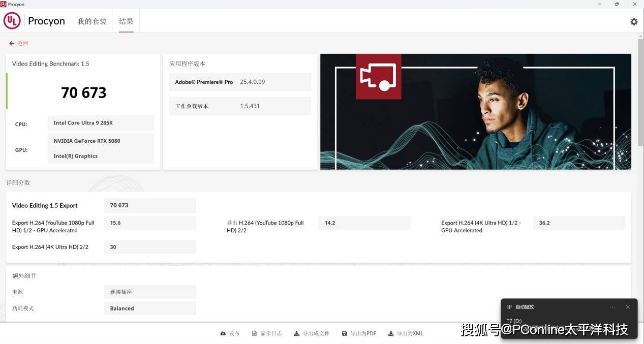Click the cloud publish icon
Viewport: 644px width, 344px height.
[x=223, y=333]
